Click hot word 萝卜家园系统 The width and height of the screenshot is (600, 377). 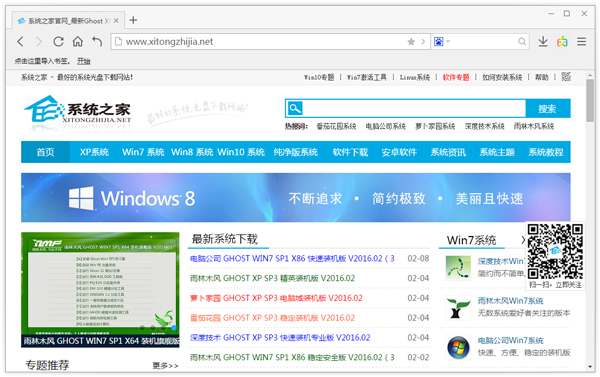[435, 126]
